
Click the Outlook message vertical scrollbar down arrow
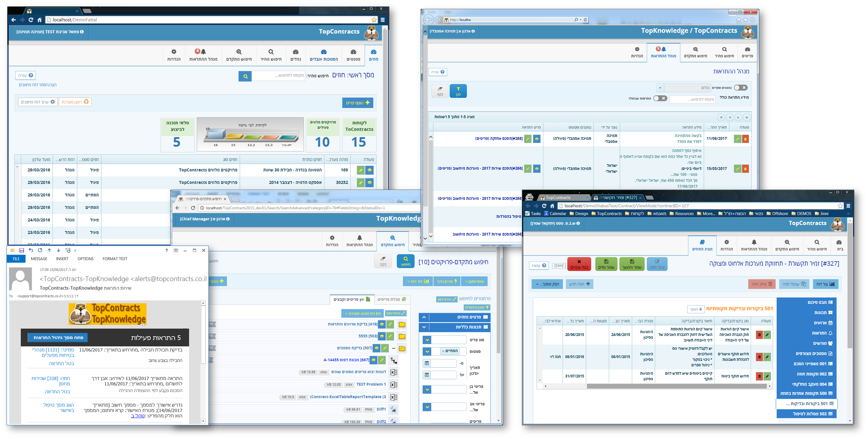click(x=203, y=421)
